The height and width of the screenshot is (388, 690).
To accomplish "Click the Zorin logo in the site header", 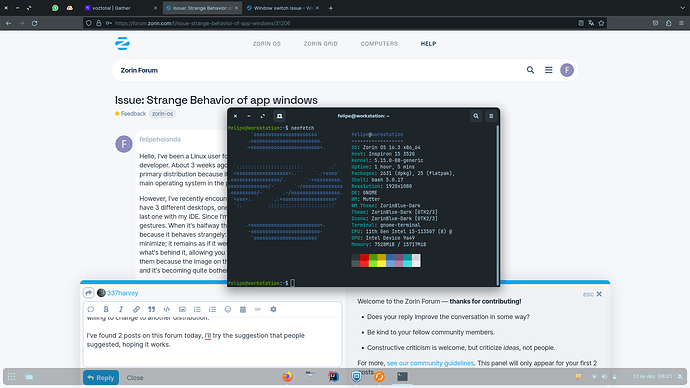I will tap(122, 44).
